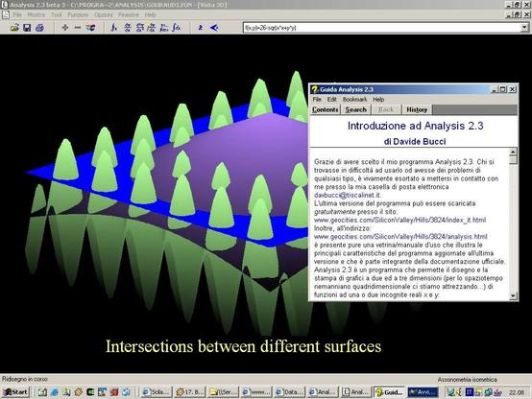Click the function formula input field
This screenshot has width=532, height=399.
(382, 28)
